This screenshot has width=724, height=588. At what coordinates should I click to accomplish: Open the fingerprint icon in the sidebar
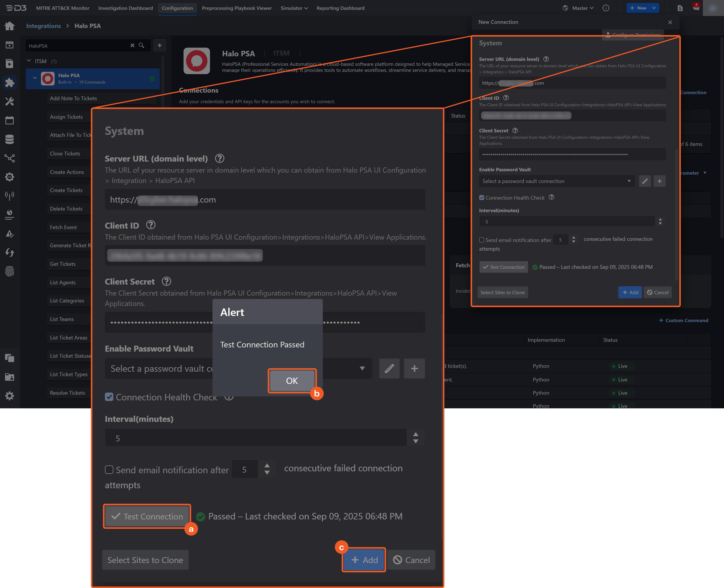coord(9,271)
